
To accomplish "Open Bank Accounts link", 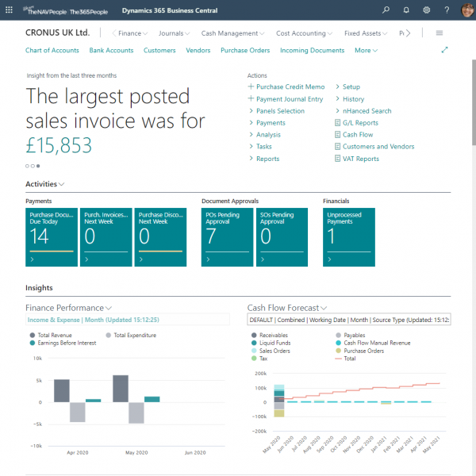I will coord(111,51).
